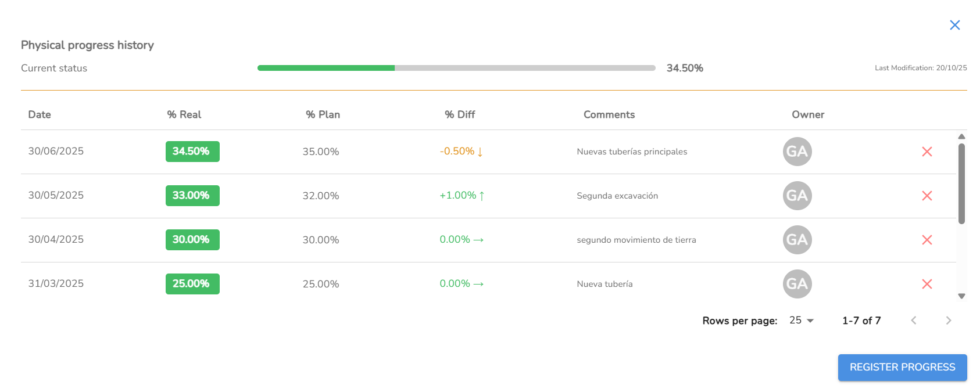The width and height of the screenshot is (980, 385).
Task: Delete the 30/06/2025 progress entry
Action: (927, 152)
